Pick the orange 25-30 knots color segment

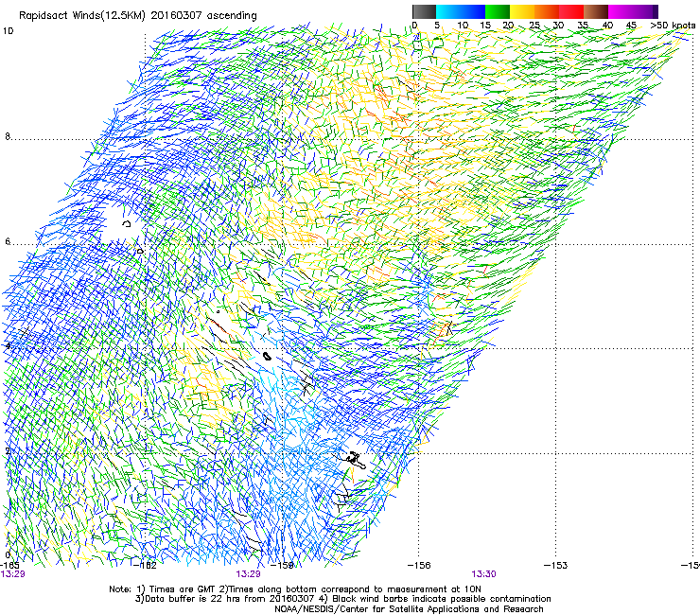(x=547, y=11)
